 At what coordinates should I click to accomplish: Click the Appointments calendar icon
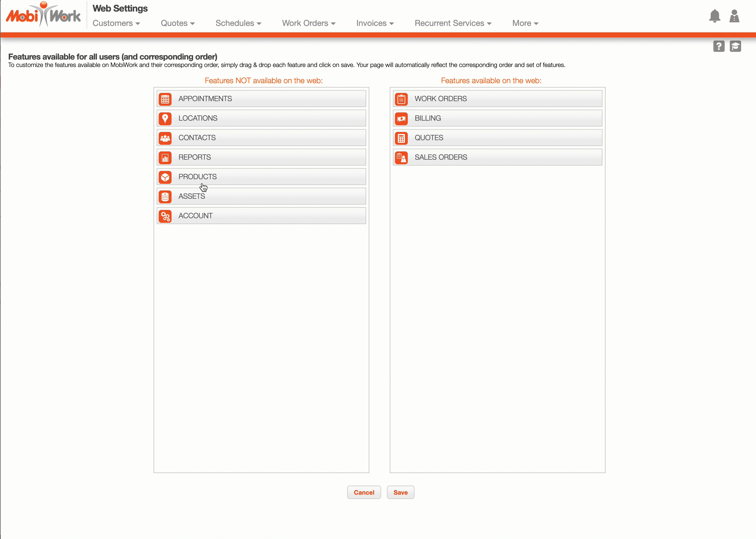(165, 99)
